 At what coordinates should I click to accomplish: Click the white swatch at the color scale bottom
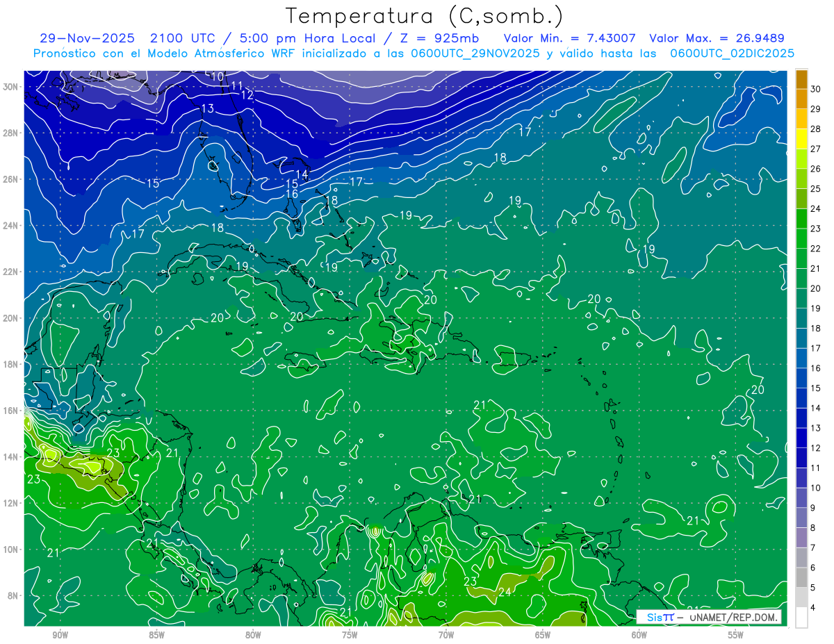point(801,618)
